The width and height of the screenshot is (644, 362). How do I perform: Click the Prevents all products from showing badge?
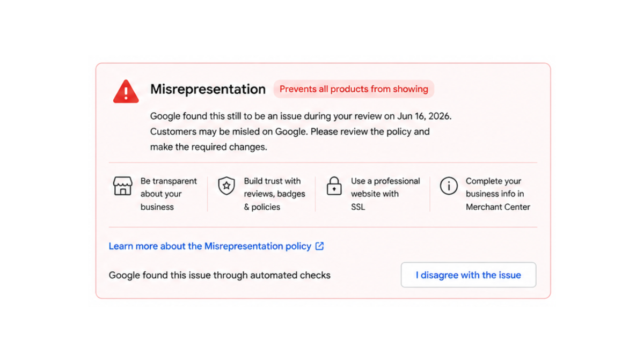(354, 89)
